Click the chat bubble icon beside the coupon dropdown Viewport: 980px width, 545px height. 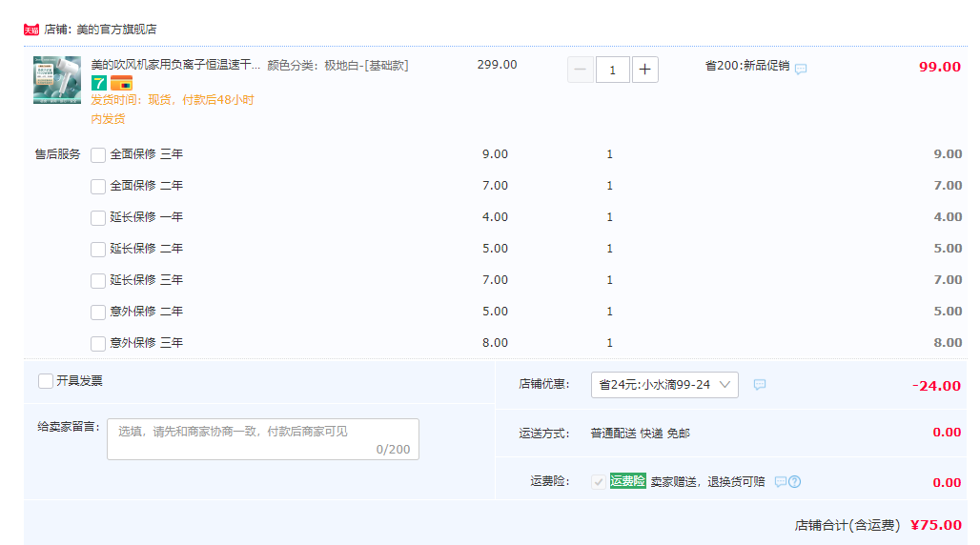(760, 384)
